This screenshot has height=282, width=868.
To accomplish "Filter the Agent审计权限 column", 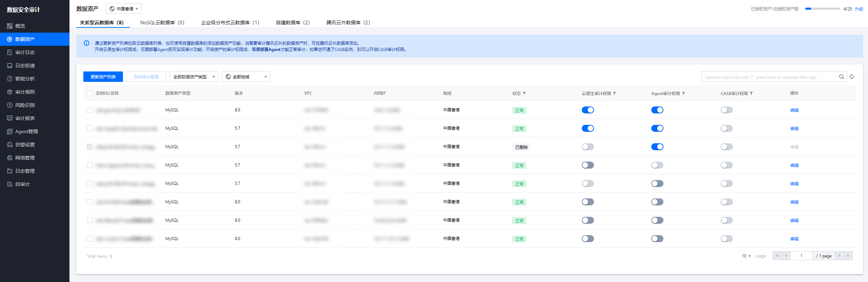I will (x=684, y=94).
